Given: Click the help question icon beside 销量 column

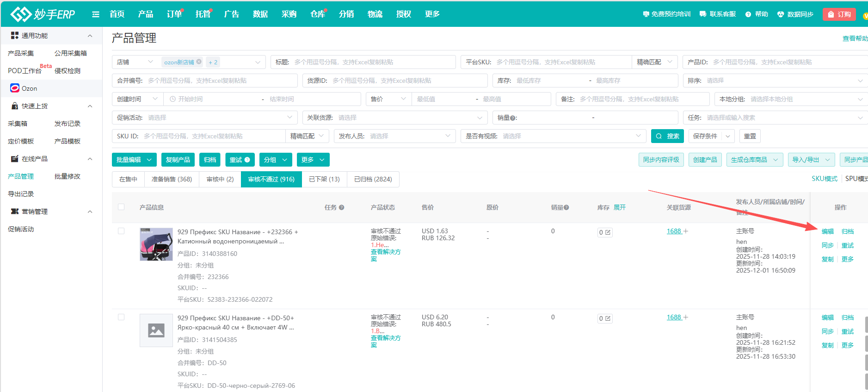Looking at the screenshot, I should pos(566,208).
